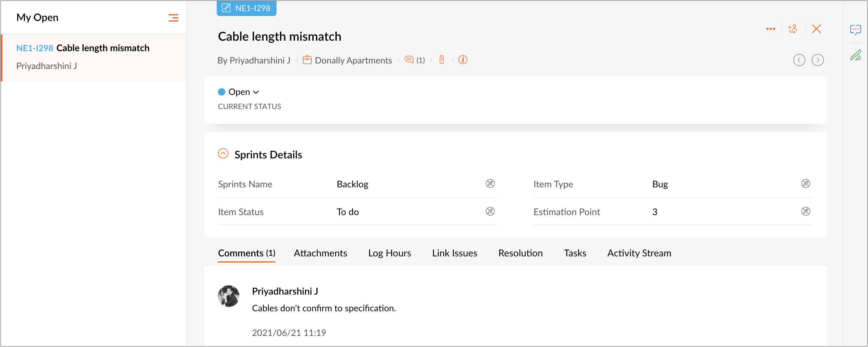868x347 pixels.
Task: Click the add follower person icon
Action: [x=793, y=29]
